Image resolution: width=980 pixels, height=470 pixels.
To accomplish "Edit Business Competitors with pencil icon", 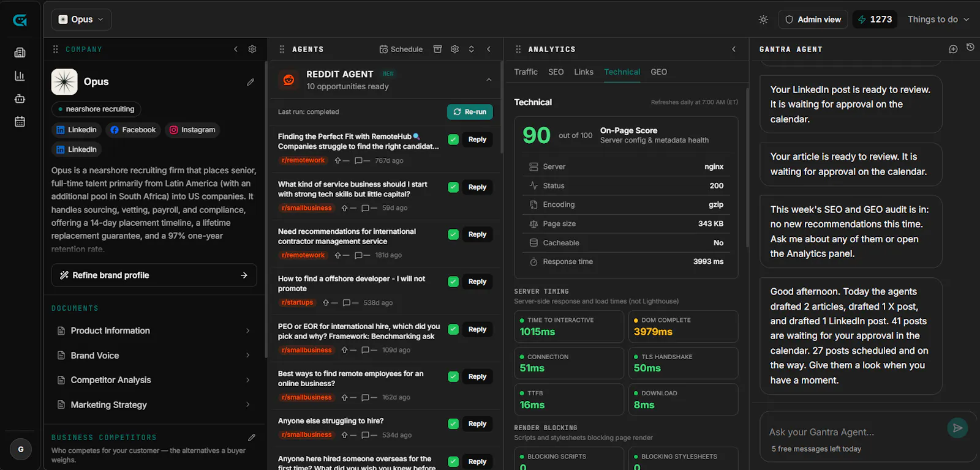I will [251, 438].
